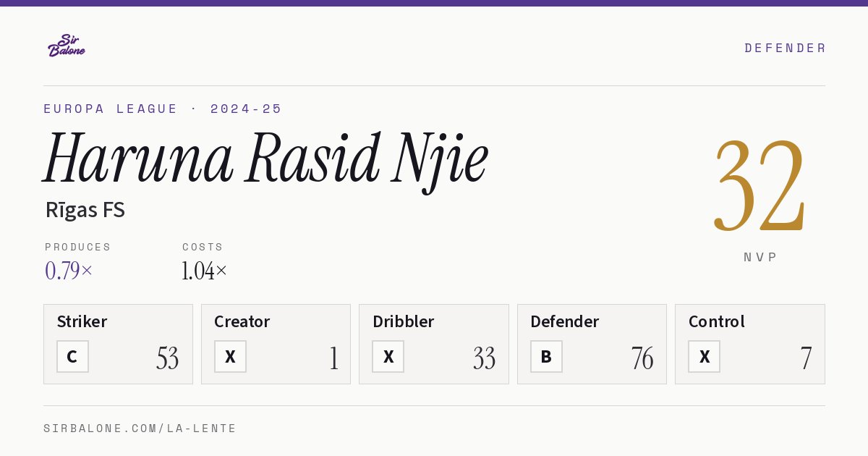This screenshot has width=868, height=456.
Task: Select the Striker score 53
Action: pyautogui.click(x=167, y=358)
